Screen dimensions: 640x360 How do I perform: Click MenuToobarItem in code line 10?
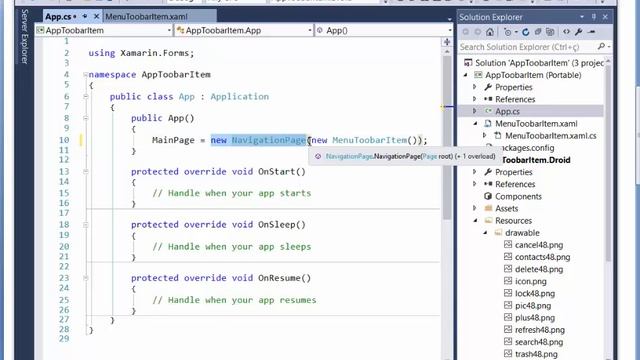point(369,140)
